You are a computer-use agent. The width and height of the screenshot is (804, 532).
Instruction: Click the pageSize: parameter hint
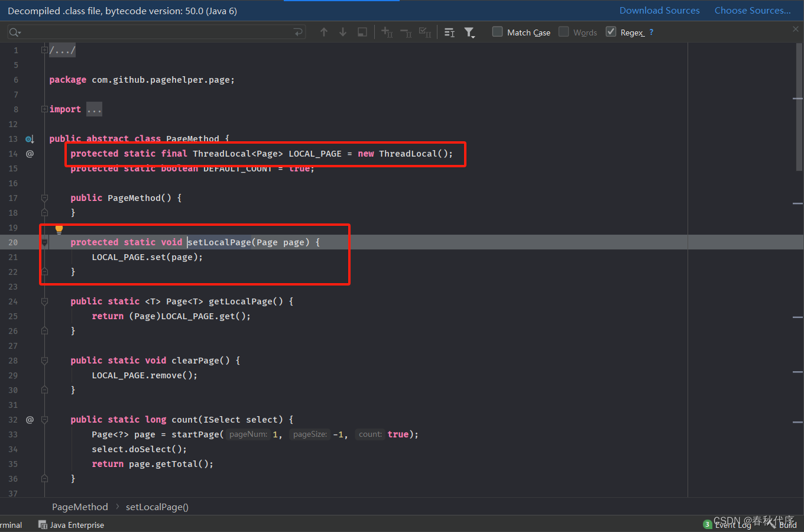coord(310,434)
